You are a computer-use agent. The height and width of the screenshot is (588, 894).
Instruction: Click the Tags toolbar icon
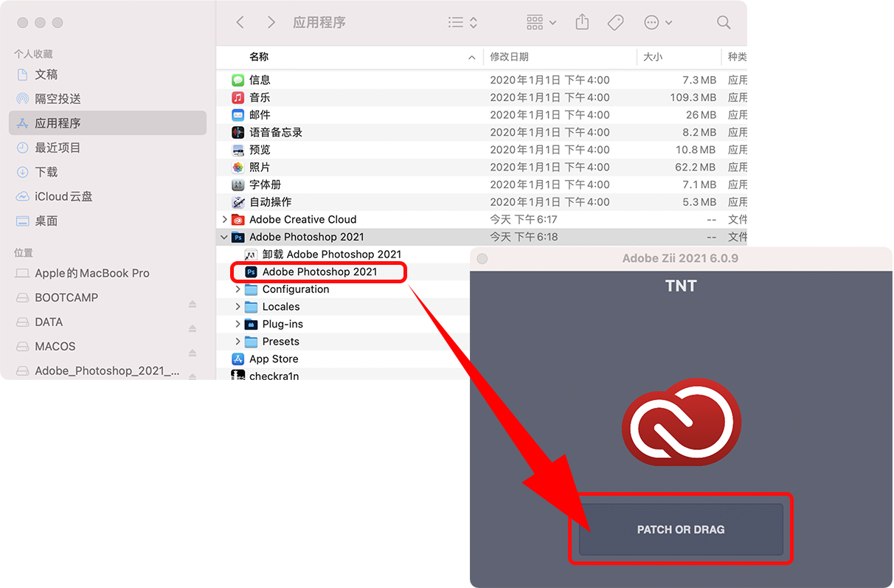[x=616, y=23]
